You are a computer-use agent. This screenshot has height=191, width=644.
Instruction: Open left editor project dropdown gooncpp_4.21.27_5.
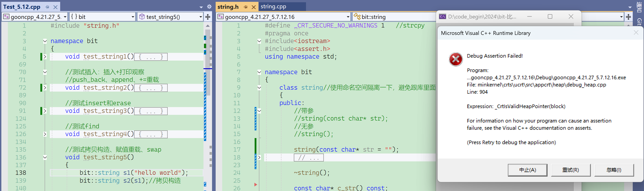[x=35, y=17]
